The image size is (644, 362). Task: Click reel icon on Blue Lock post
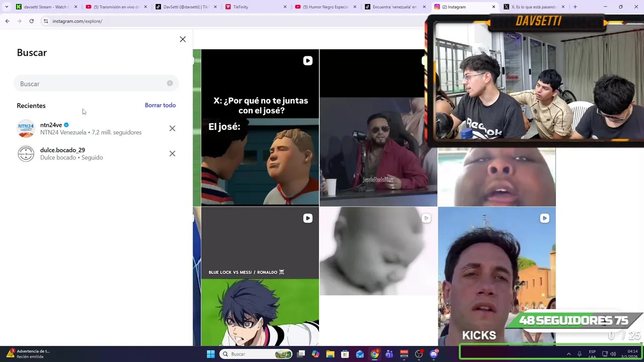307,218
